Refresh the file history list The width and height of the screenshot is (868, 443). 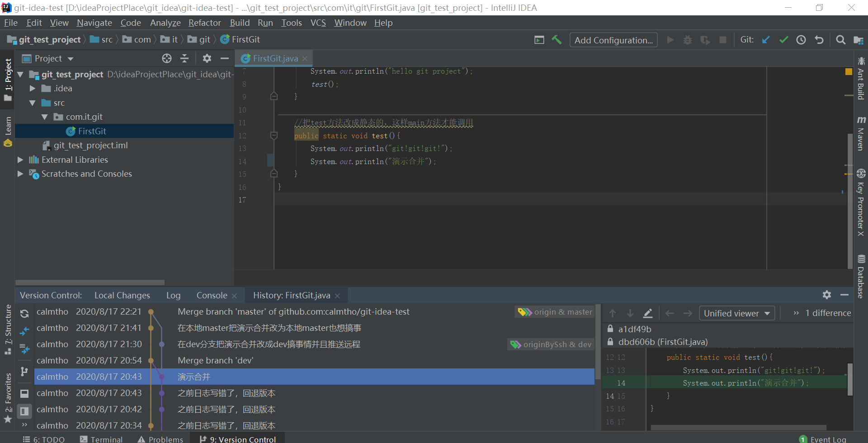(x=24, y=313)
